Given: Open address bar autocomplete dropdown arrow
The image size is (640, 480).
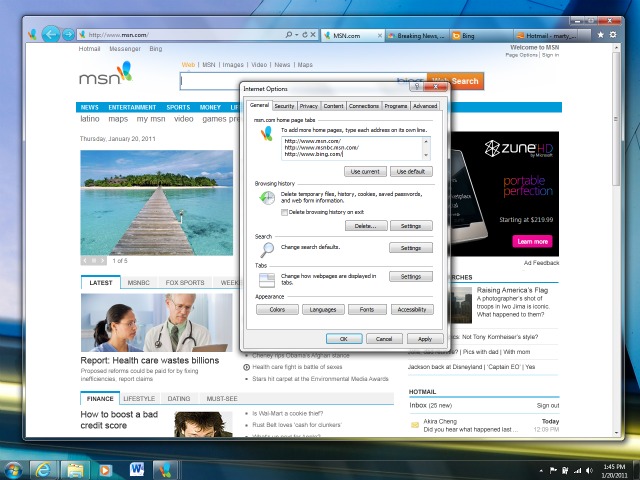Looking at the screenshot, I should pos(297,35).
